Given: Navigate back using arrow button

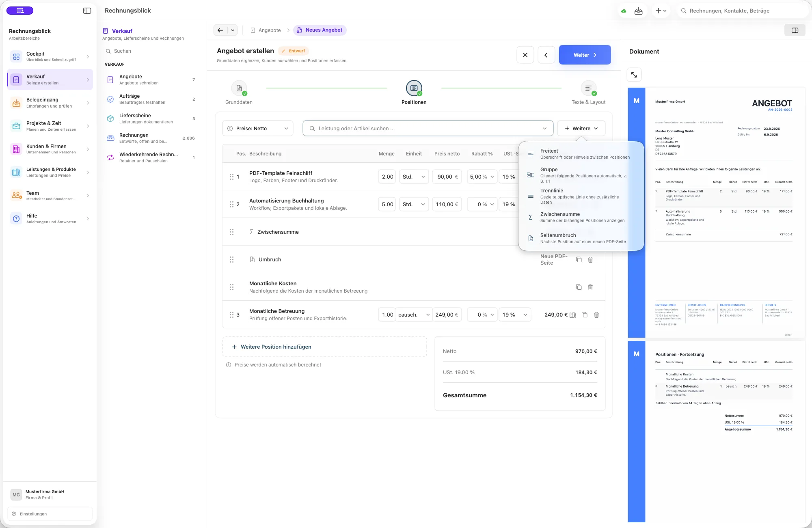Looking at the screenshot, I should click(220, 30).
